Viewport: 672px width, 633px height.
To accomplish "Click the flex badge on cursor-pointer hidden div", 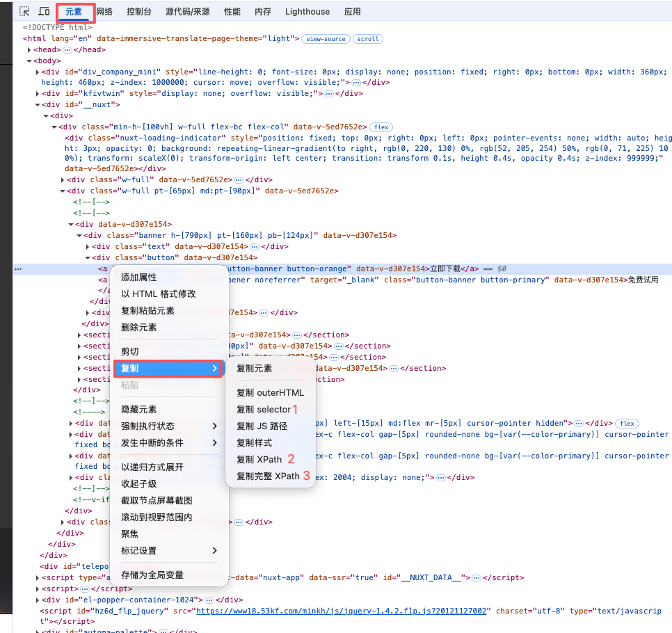I will pos(627,424).
